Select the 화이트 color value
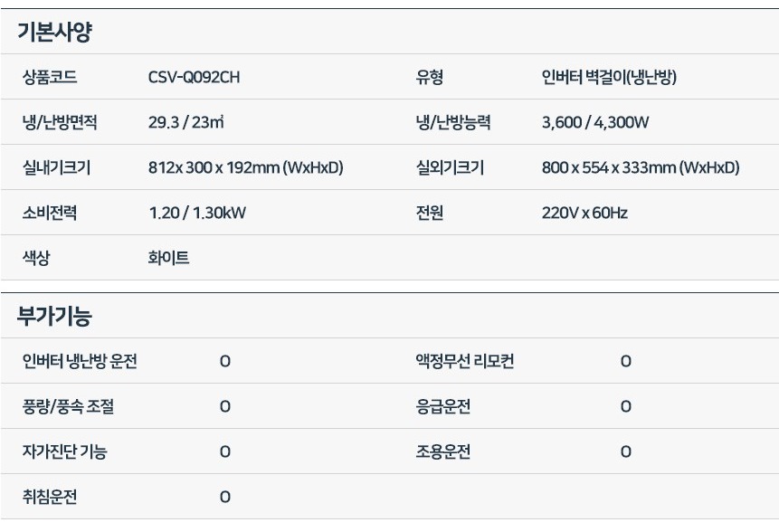Image resolution: width=779 pixels, height=532 pixels. pos(168,259)
